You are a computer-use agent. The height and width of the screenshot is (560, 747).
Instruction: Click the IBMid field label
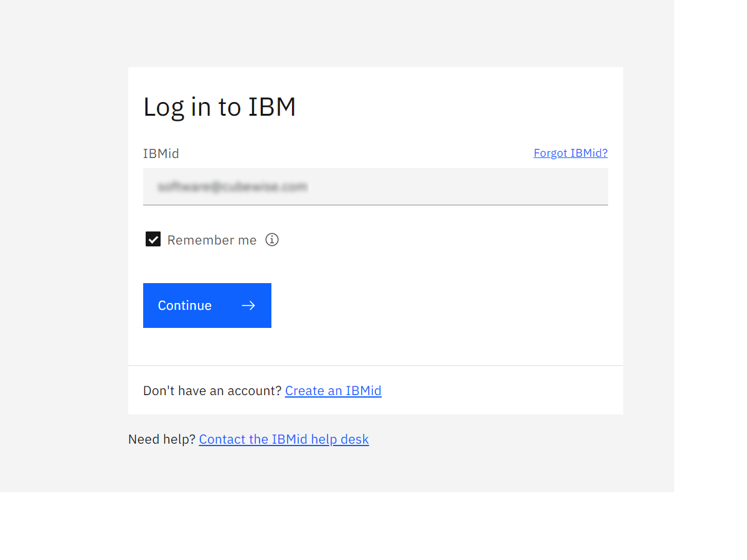(x=161, y=154)
